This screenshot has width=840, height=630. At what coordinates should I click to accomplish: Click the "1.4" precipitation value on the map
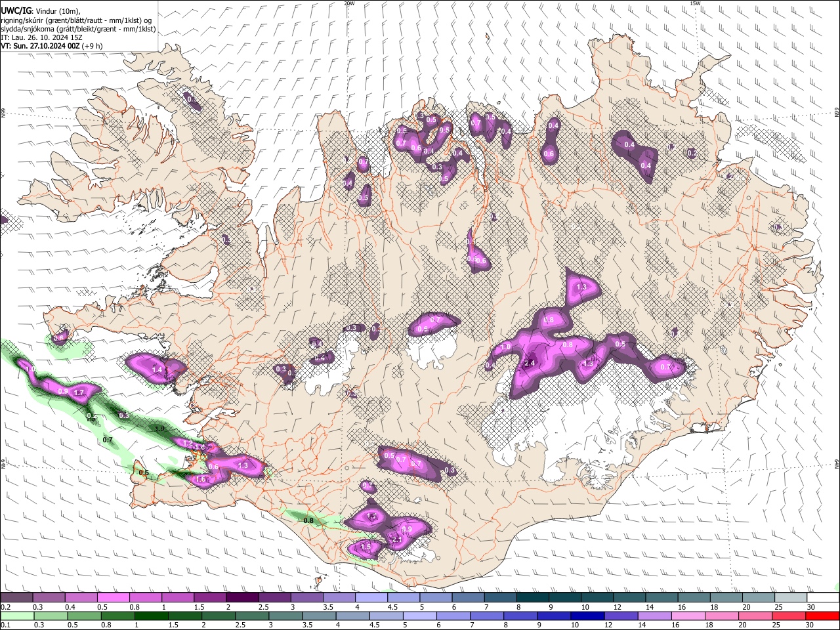click(x=157, y=370)
